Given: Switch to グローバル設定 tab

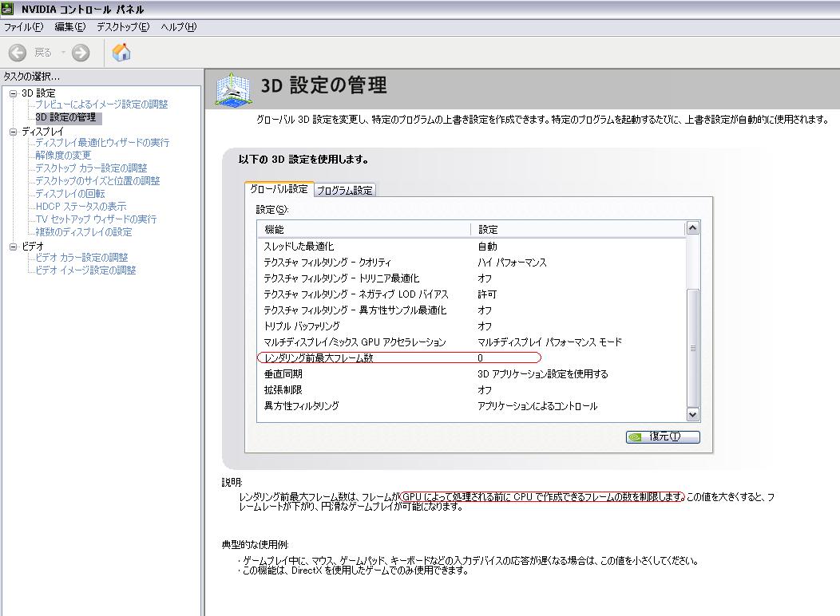Looking at the screenshot, I should click(278, 189).
